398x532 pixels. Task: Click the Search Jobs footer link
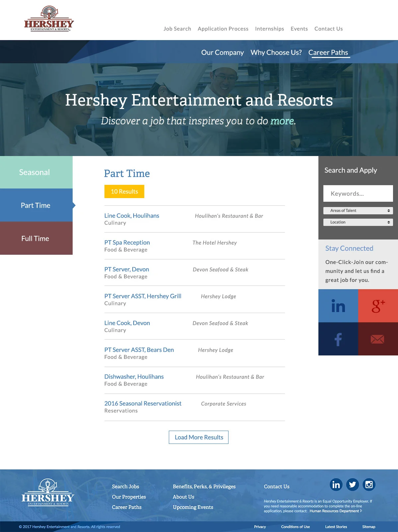point(125,487)
